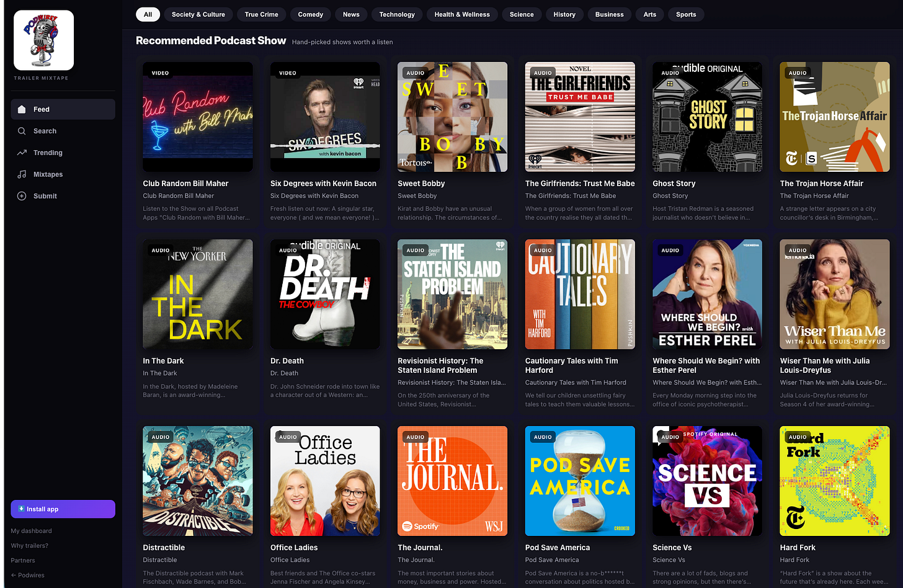Click the Install app button
The width and height of the screenshot is (903, 588).
63,509
